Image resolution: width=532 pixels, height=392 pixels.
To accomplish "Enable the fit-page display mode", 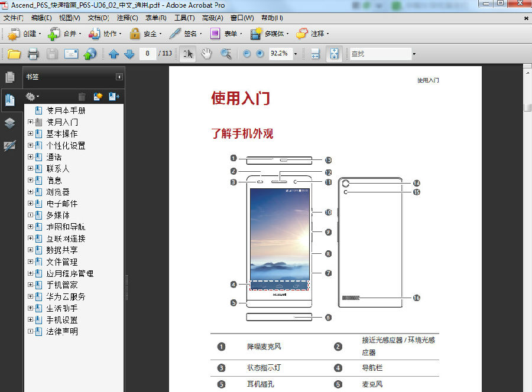I will tap(334, 54).
